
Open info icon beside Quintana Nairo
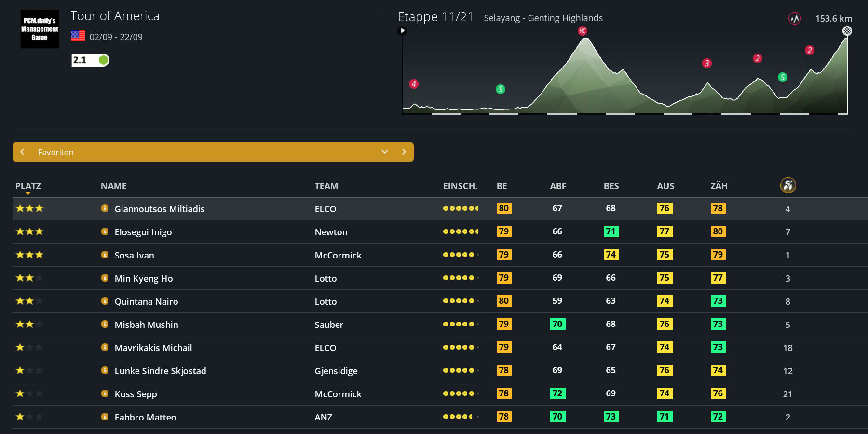(105, 301)
